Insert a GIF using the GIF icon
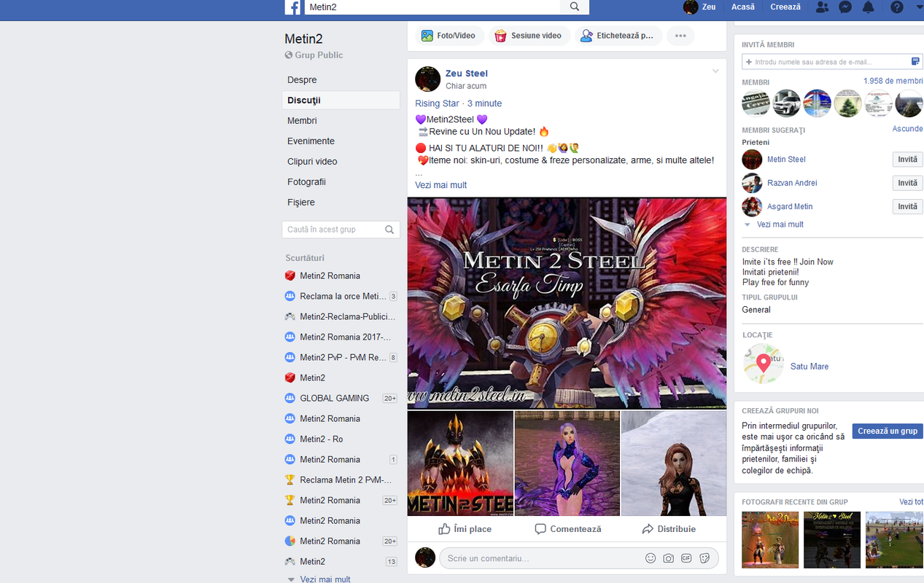This screenshot has width=924, height=583. pos(686,558)
